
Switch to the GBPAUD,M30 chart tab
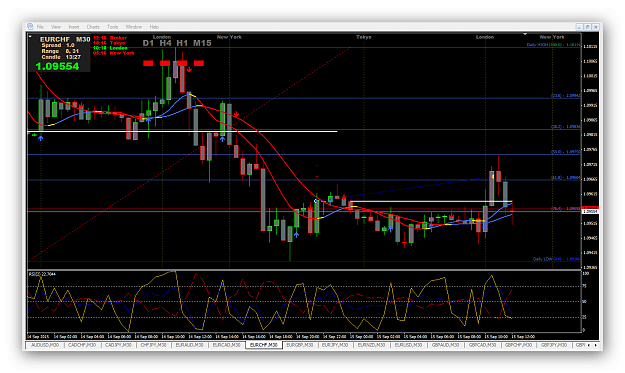coord(445,345)
